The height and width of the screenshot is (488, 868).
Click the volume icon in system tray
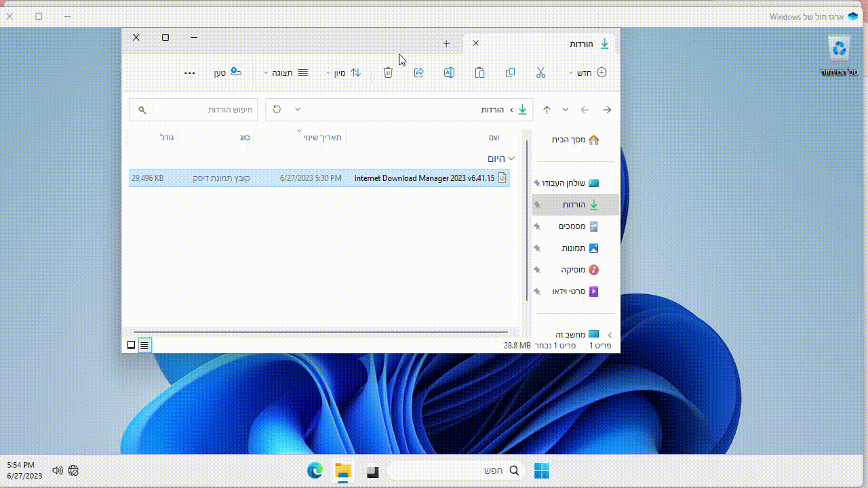tap(58, 470)
